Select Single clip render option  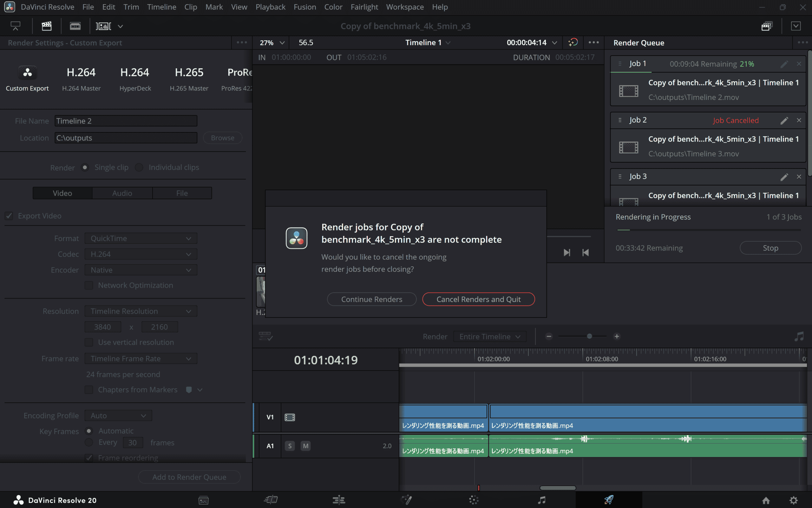tap(85, 167)
